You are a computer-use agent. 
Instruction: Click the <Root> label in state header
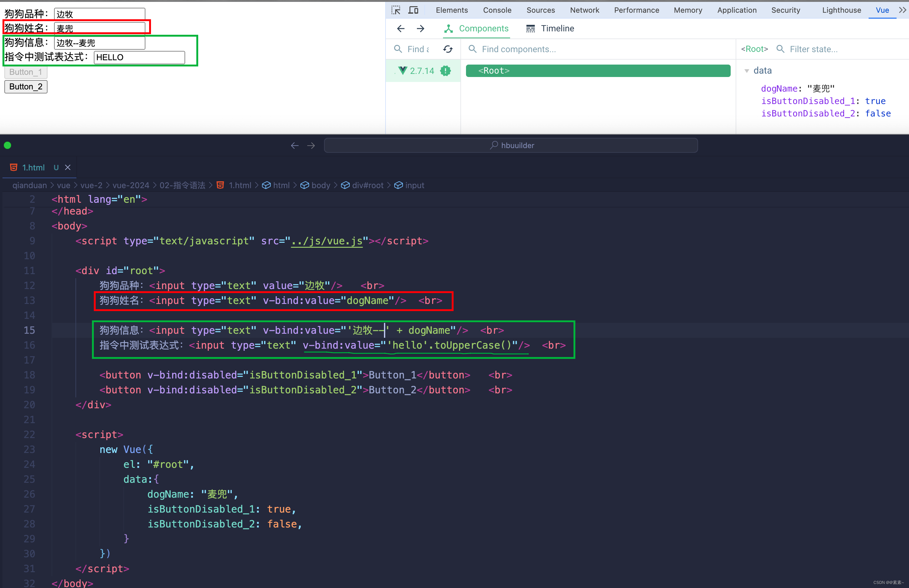tap(754, 49)
